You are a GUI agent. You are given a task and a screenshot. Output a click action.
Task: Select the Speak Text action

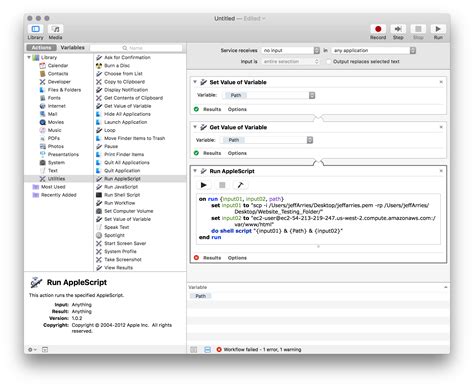(116, 227)
